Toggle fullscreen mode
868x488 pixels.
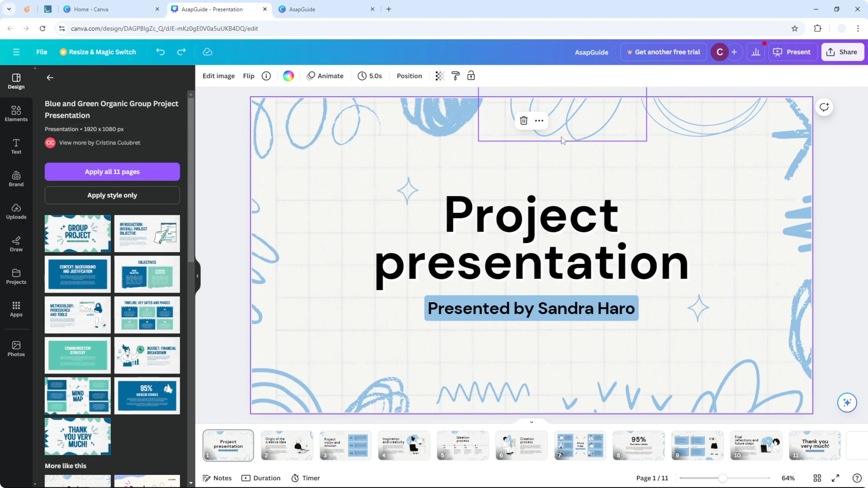tap(836, 478)
